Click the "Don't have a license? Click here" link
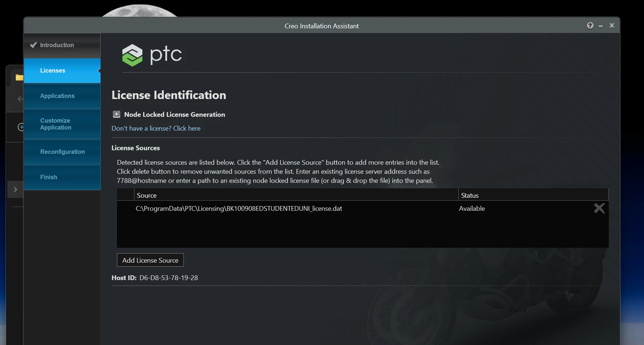This screenshot has width=644, height=345. point(156,128)
